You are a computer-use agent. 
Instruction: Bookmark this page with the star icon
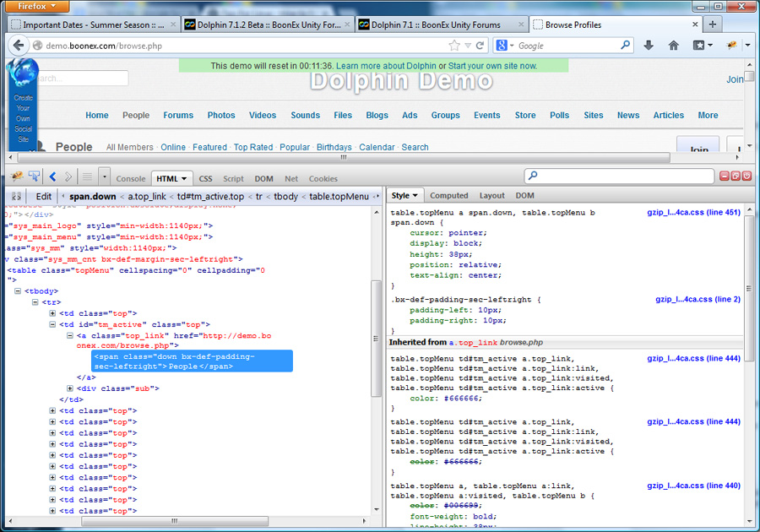coord(454,46)
